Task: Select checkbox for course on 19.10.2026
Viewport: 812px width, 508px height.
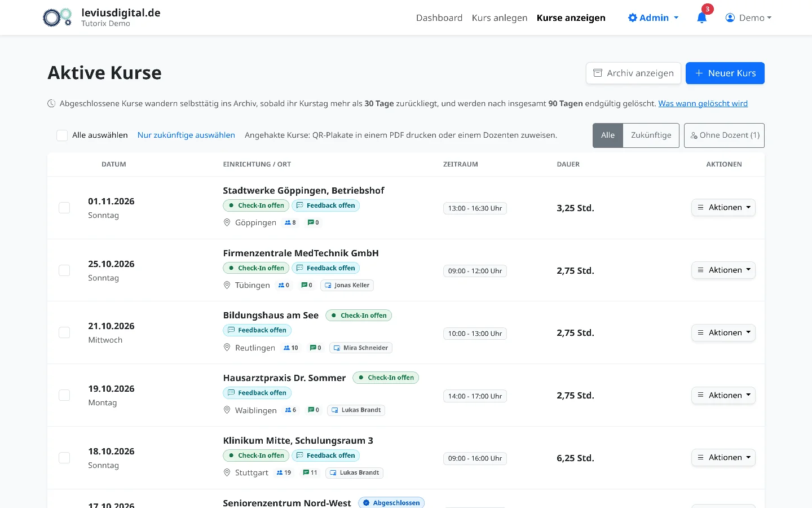Action: [x=64, y=395]
